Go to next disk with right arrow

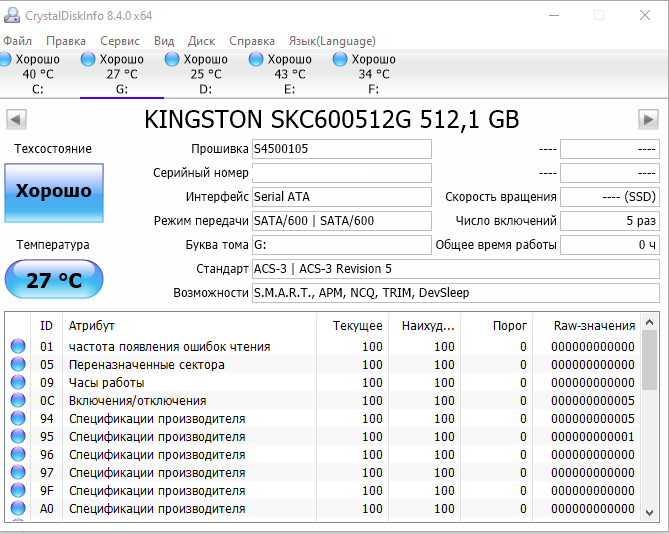[x=648, y=119]
